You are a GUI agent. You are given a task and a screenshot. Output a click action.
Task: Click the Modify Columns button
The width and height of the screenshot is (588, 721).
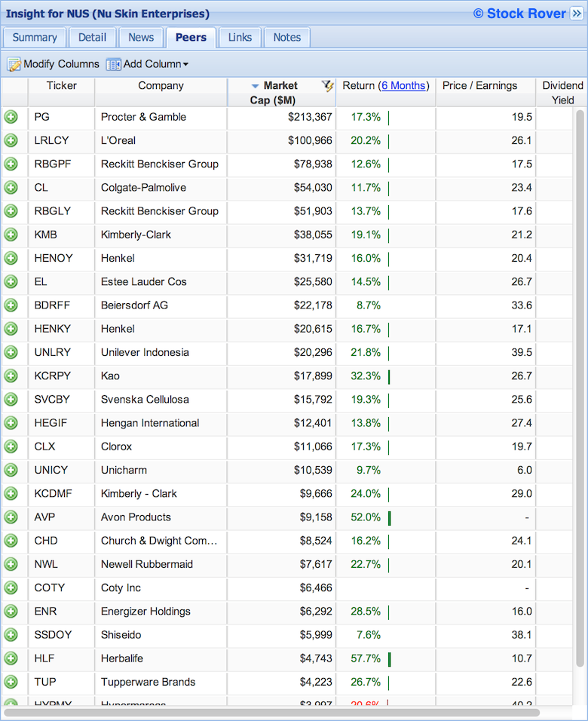pos(54,64)
